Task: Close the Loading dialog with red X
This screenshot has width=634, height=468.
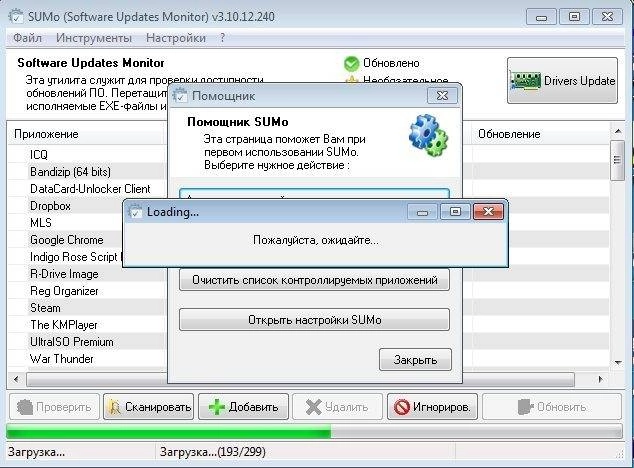Action: tap(488, 212)
